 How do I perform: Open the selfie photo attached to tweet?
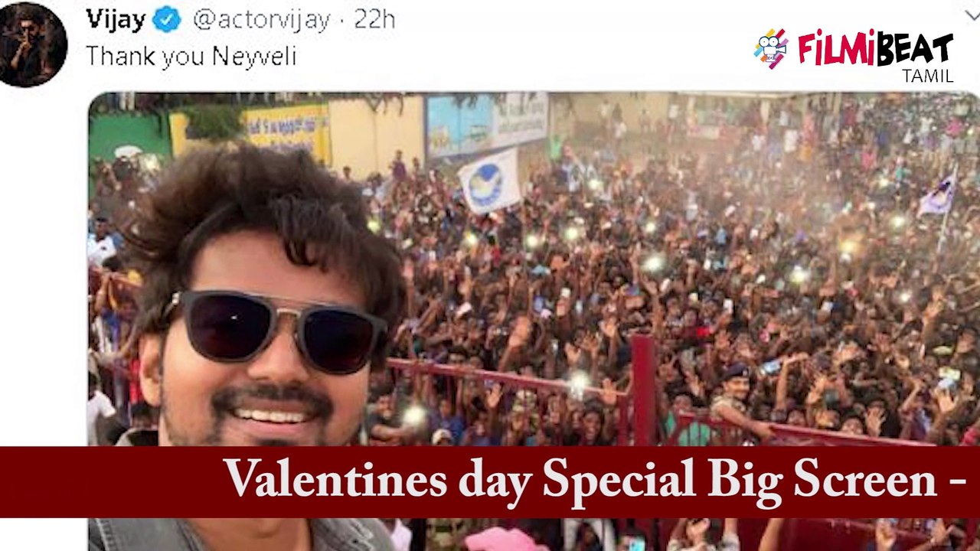click(534, 321)
